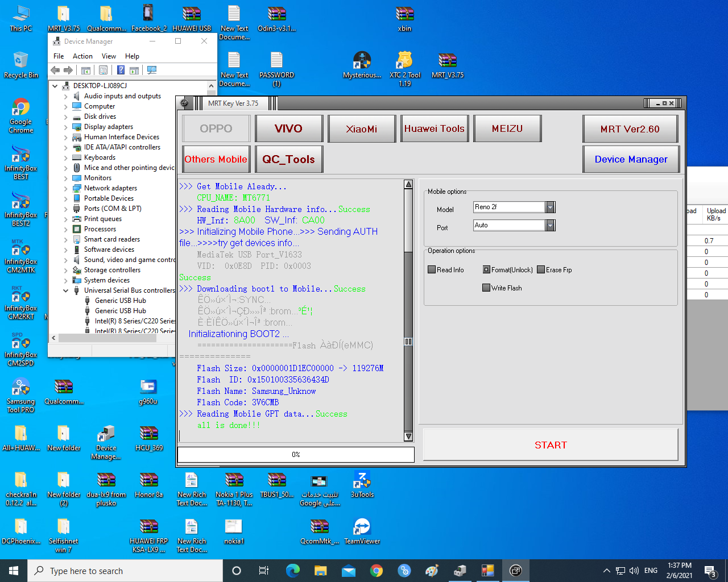Image resolution: width=728 pixels, height=582 pixels.
Task: Open the Port dropdown arrow
Action: click(x=550, y=226)
